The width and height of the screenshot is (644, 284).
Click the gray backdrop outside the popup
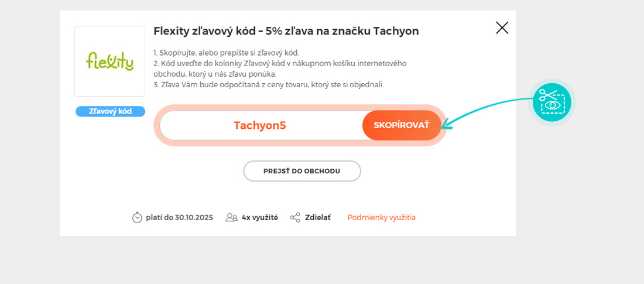pyautogui.click(x=580, y=234)
